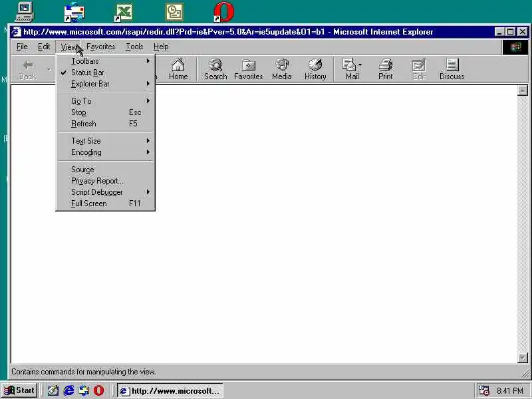Select Refresh in the View menu
Screen dimensions: 532x399
[x=105, y=124]
